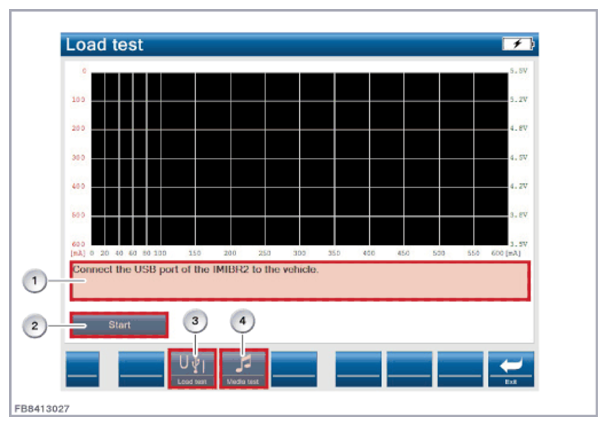Click blank button immediately left of Exit
The height and width of the screenshot is (426, 607).
pyautogui.click(x=460, y=369)
